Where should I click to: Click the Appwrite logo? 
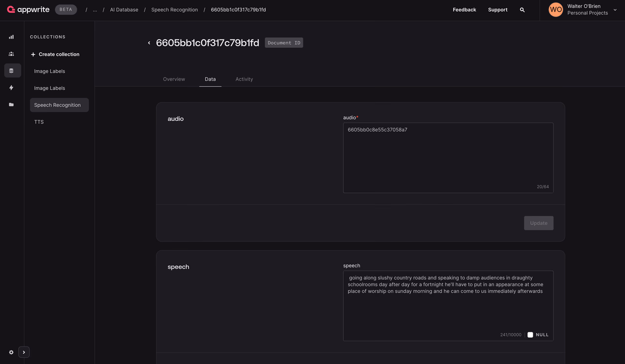28,9
